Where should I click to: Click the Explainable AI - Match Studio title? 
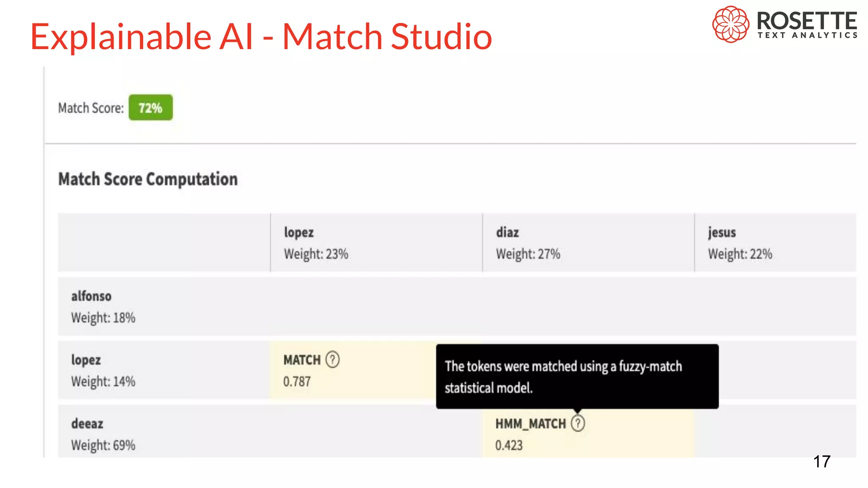pos(261,36)
